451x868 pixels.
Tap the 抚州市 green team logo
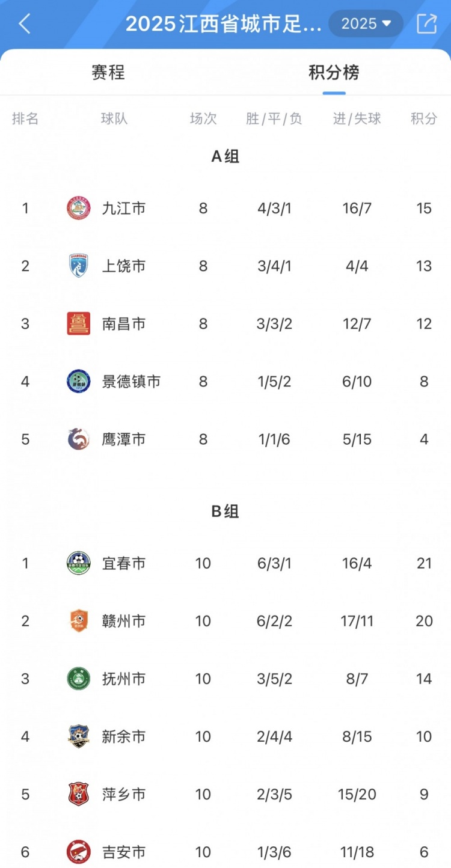click(x=79, y=679)
